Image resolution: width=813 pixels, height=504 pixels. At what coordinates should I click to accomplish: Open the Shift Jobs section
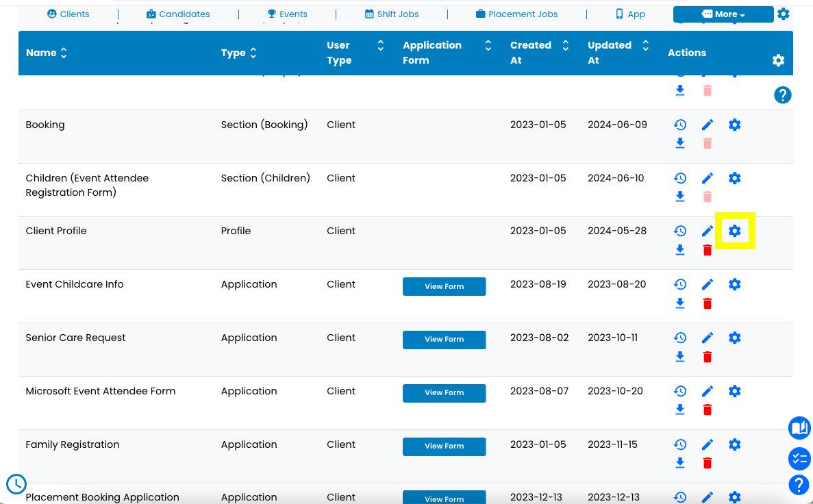tap(392, 14)
